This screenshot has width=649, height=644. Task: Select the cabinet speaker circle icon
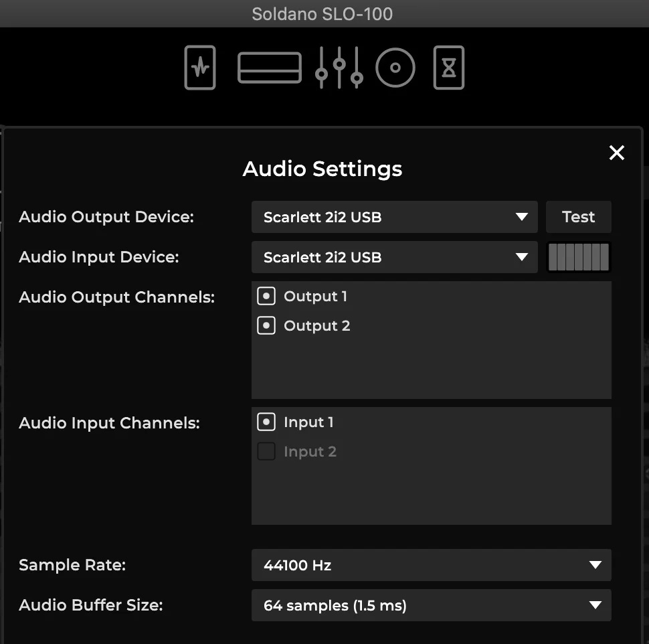coord(395,68)
